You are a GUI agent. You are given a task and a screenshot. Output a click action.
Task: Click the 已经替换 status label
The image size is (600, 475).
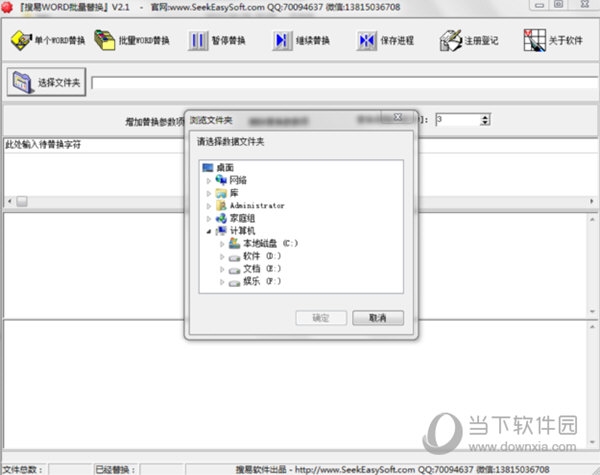(115, 469)
